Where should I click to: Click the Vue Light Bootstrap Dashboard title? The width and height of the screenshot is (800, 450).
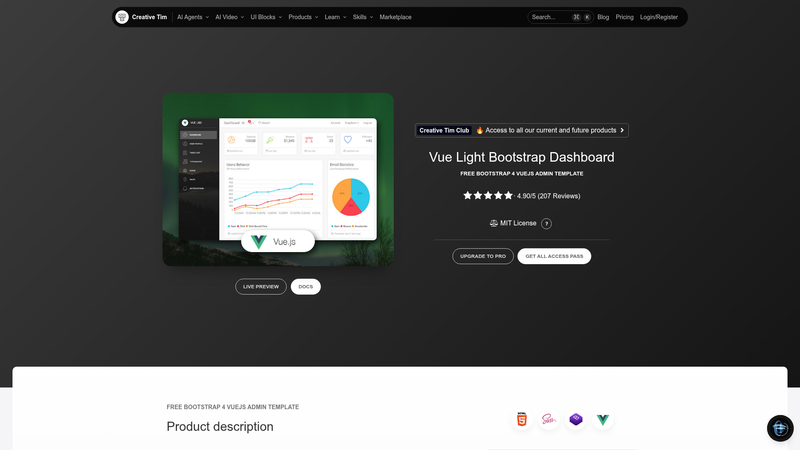point(521,157)
